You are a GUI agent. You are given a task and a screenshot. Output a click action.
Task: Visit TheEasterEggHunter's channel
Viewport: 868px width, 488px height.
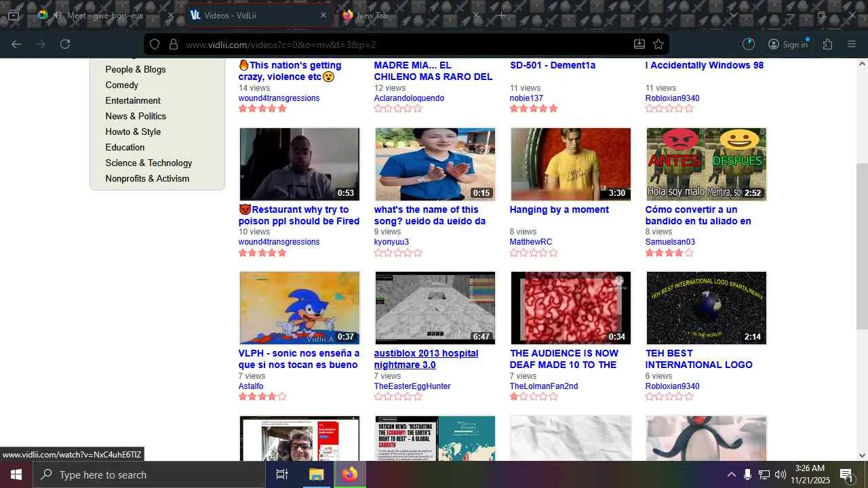pos(412,386)
